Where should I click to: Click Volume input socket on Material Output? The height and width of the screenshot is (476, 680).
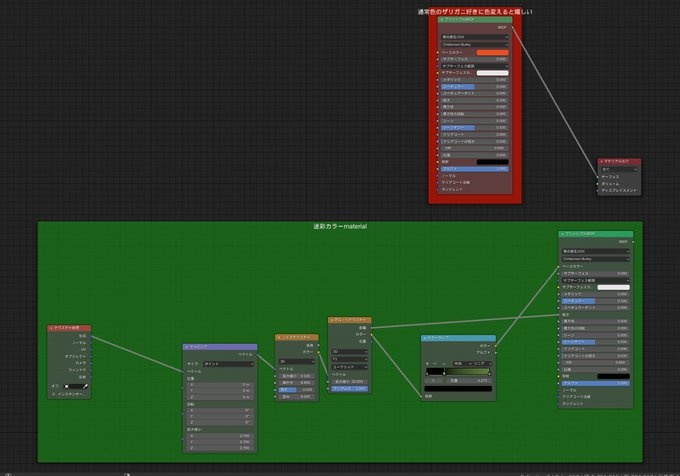point(597,184)
